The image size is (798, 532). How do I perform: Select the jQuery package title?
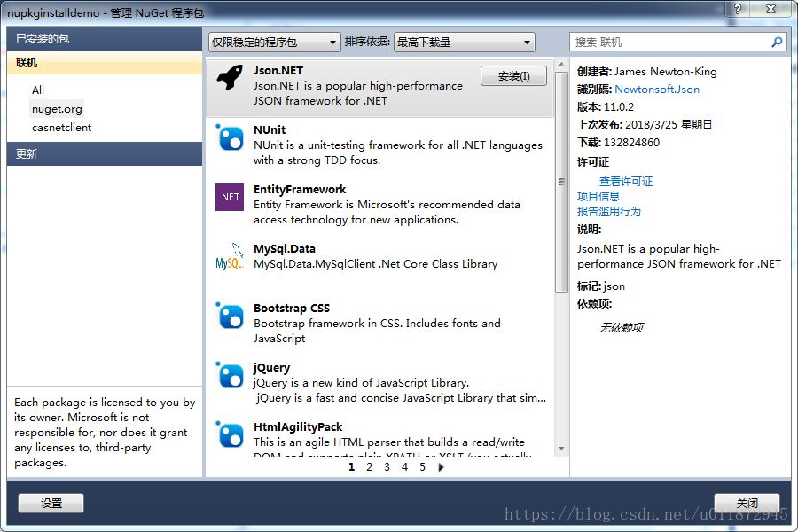[272, 368]
